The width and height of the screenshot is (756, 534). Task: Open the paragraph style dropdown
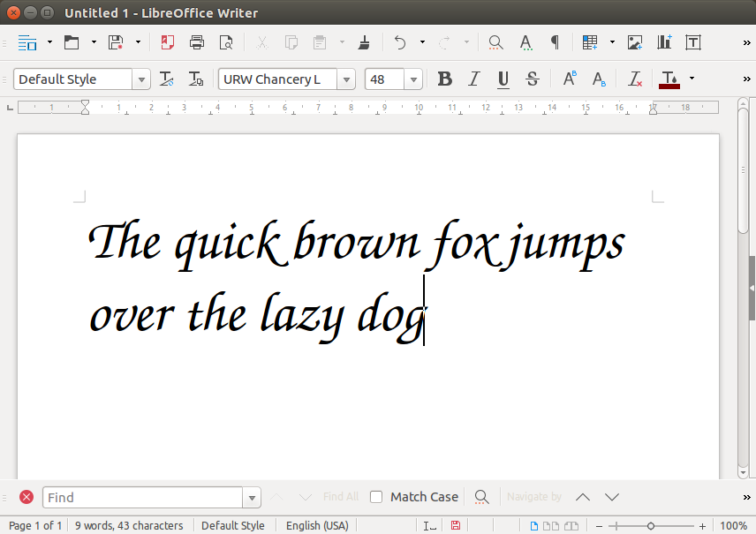click(141, 79)
